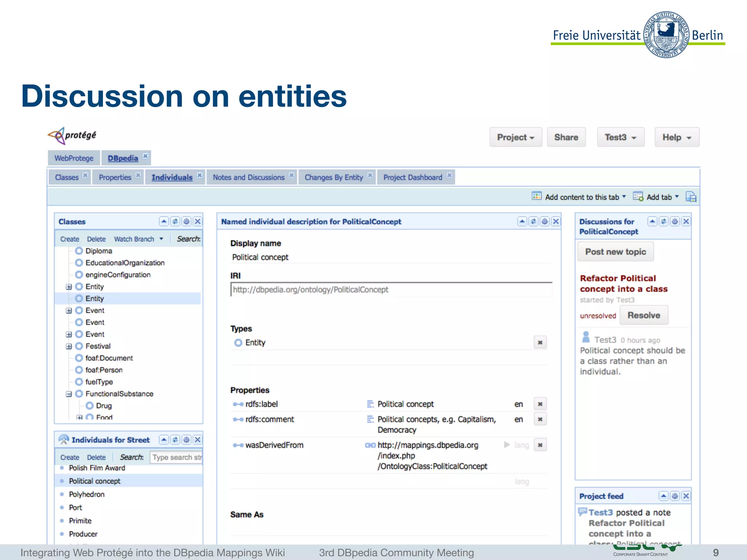Resolve the Refactor Political concept discussion
The image size is (747, 560).
tap(644, 315)
